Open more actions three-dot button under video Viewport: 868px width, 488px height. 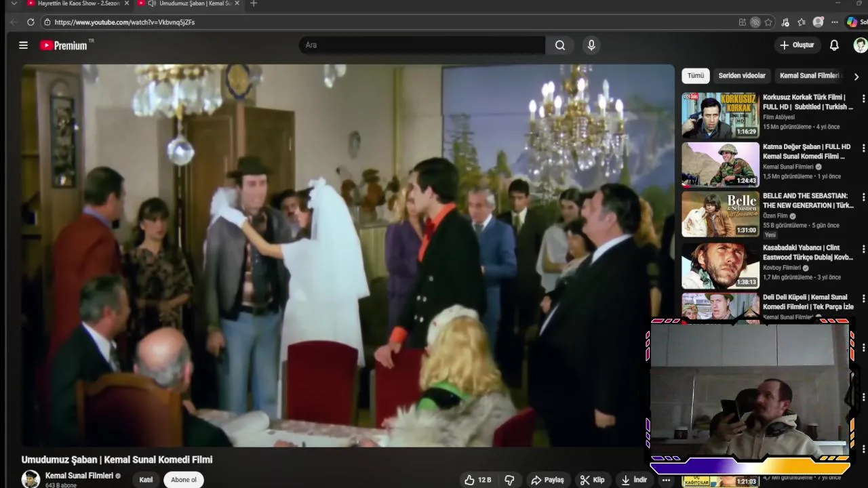pos(666,480)
